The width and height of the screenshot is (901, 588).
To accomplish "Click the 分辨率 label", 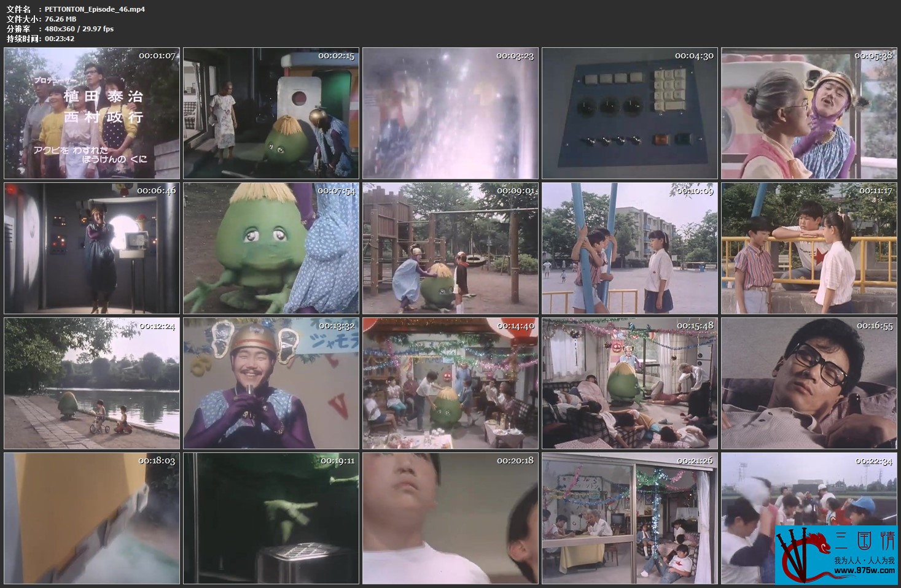I will click(18, 29).
